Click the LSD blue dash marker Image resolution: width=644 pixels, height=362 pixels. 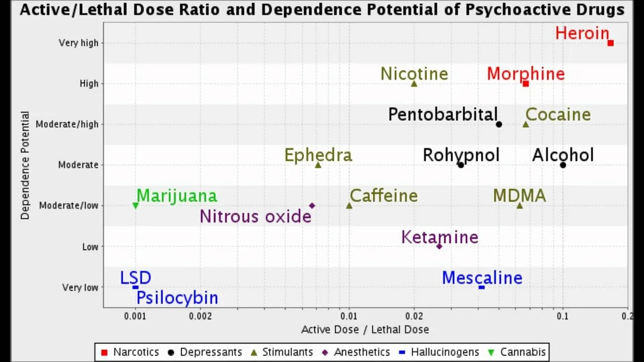click(135, 287)
